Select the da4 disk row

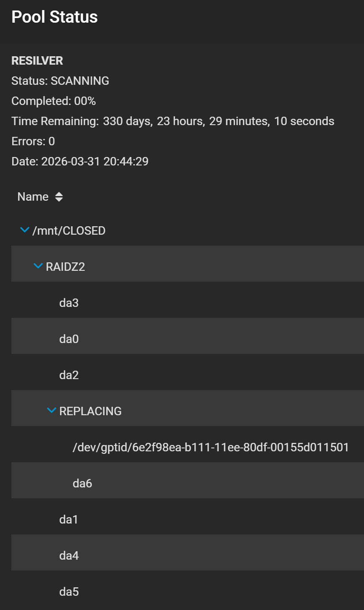pos(69,555)
